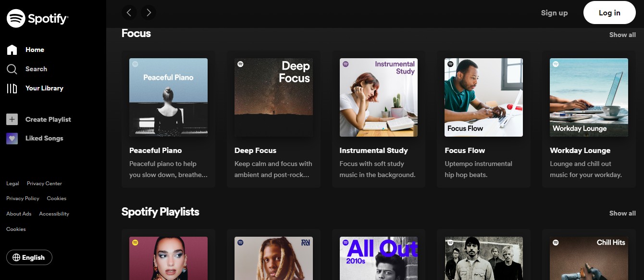Image resolution: width=644 pixels, height=280 pixels.
Task: Click the Sign up button
Action: coord(554,13)
